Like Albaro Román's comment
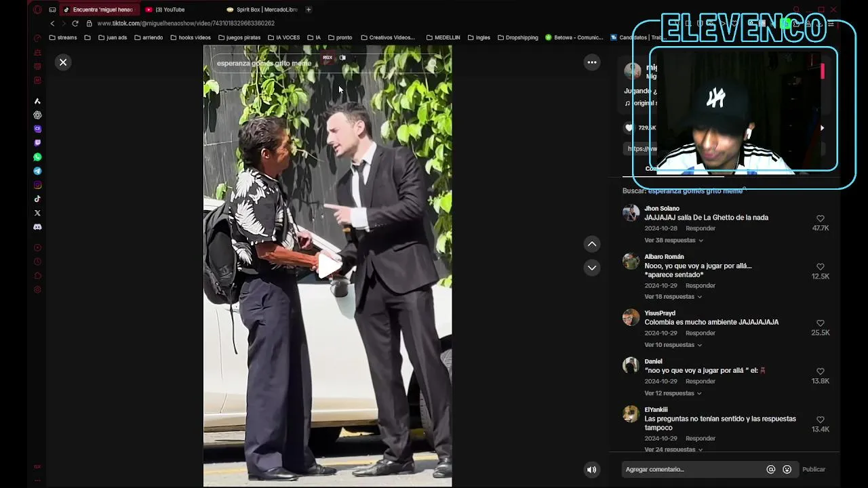This screenshot has height=488, width=868. pos(821,267)
